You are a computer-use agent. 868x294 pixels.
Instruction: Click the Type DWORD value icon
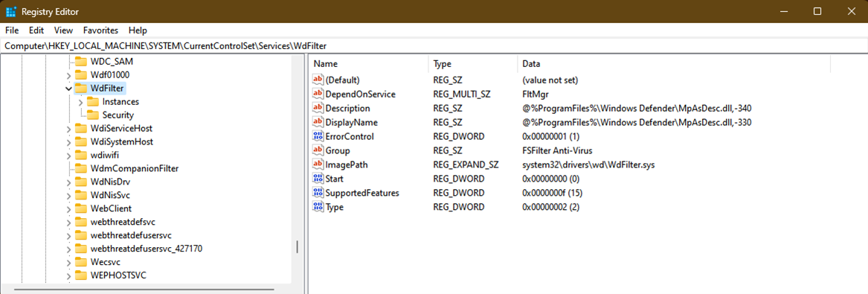pyautogui.click(x=318, y=207)
